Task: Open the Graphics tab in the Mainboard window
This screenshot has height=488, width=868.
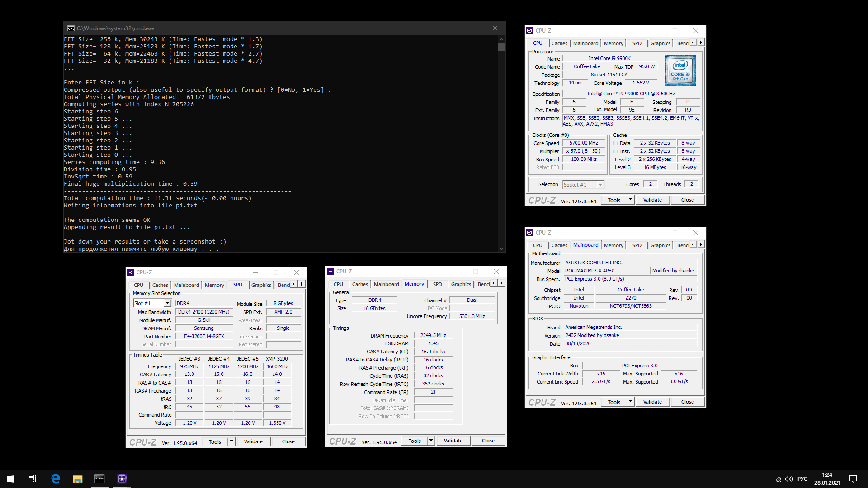Action: coord(660,245)
